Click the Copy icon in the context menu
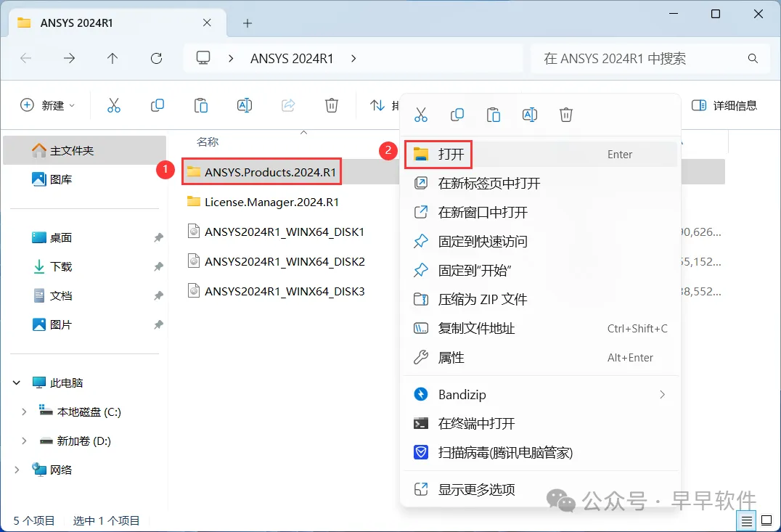 point(457,115)
